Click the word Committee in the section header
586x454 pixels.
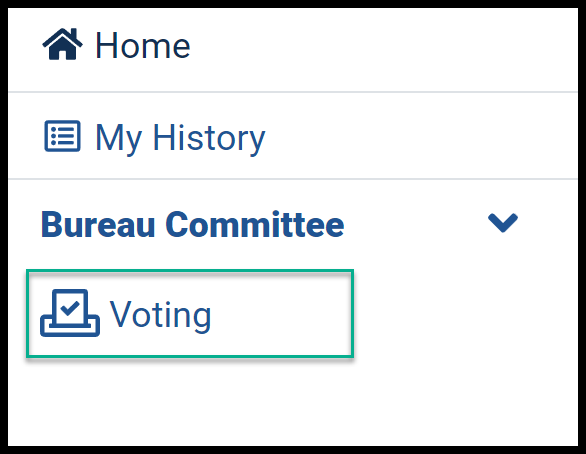(x=255, y=225)
